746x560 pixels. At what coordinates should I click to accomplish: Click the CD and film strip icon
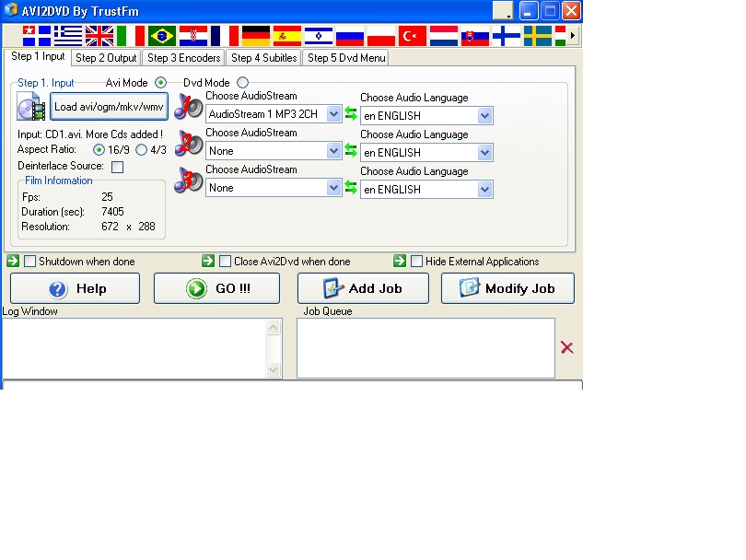pyautogui.click(x=31, y=106)
